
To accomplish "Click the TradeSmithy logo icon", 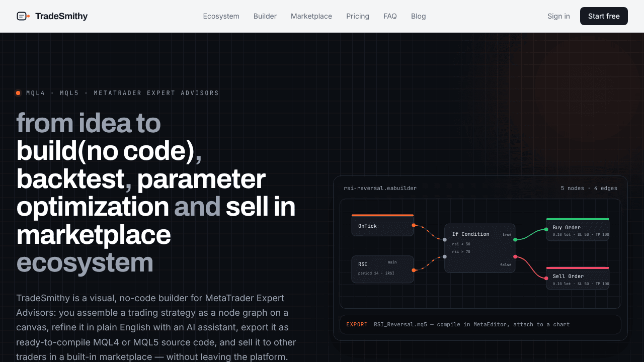I will tap(23, 16).
